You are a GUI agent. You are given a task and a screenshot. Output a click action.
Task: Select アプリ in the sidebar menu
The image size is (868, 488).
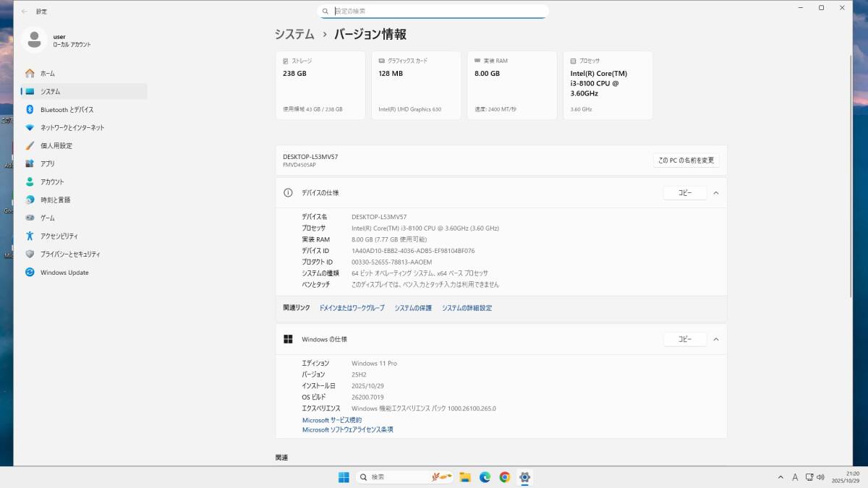[x=48, y=164]
